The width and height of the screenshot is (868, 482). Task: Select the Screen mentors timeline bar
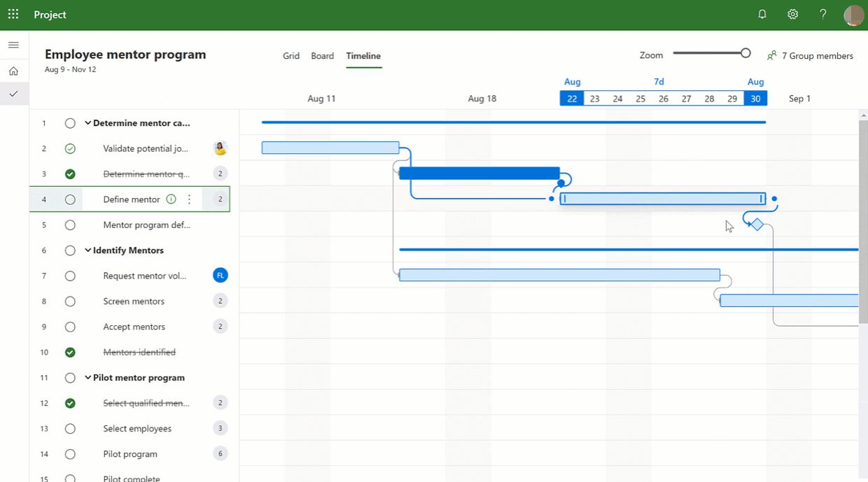(790, 301)
